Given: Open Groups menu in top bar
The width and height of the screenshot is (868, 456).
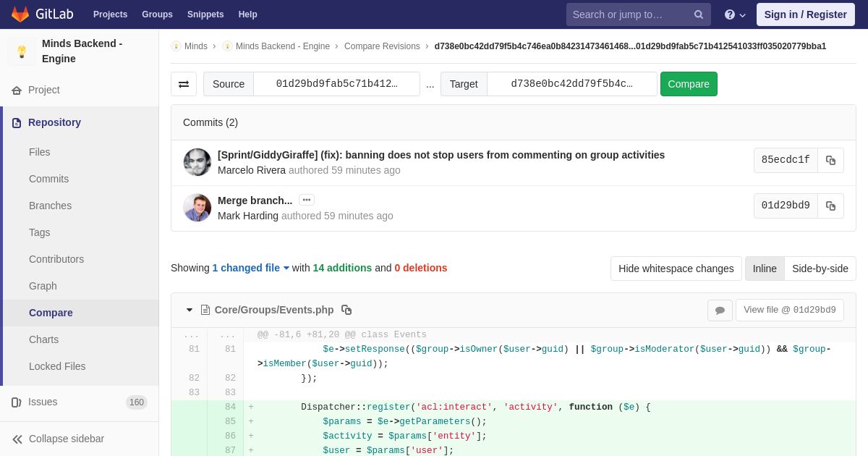Looking at the screenshot, I should tap(157, 14).
